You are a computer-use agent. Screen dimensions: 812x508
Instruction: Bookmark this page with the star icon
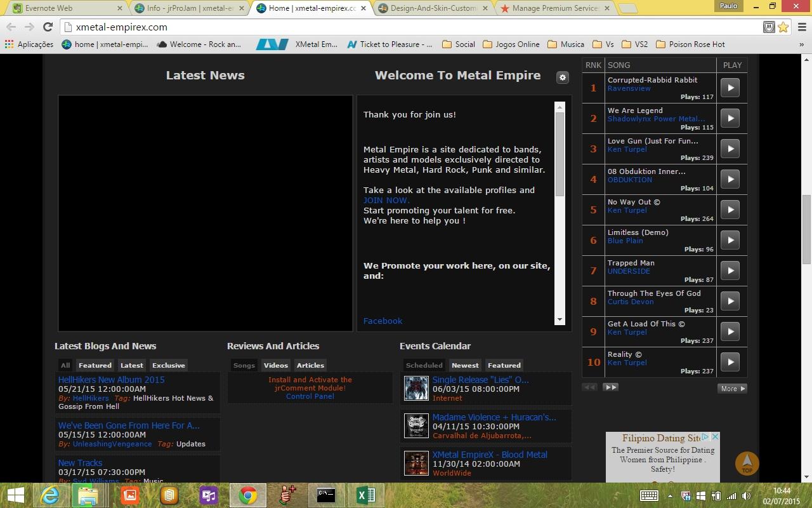(783, 27)
